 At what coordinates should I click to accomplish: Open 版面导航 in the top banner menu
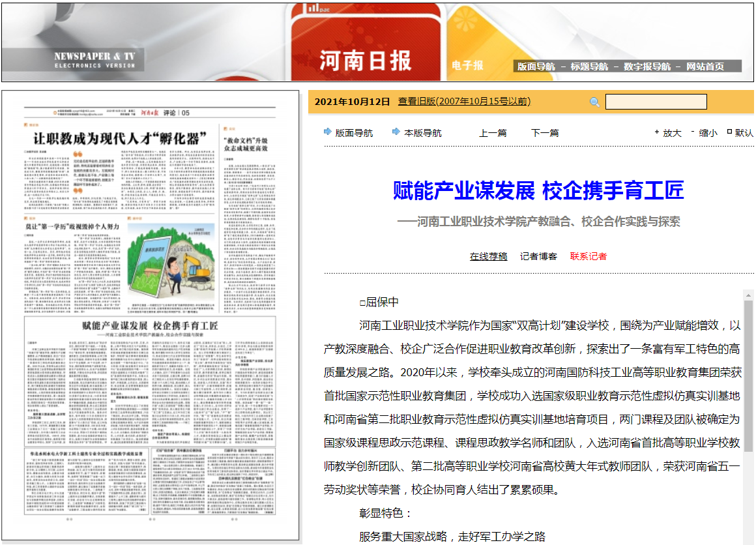pyautogui.click(x=536, y=66)
